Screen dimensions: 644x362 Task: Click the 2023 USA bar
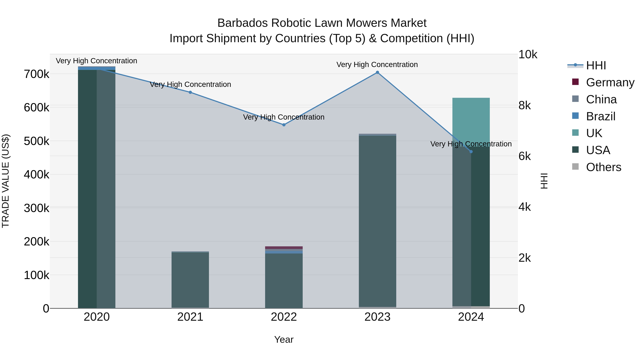click(377, 221)
